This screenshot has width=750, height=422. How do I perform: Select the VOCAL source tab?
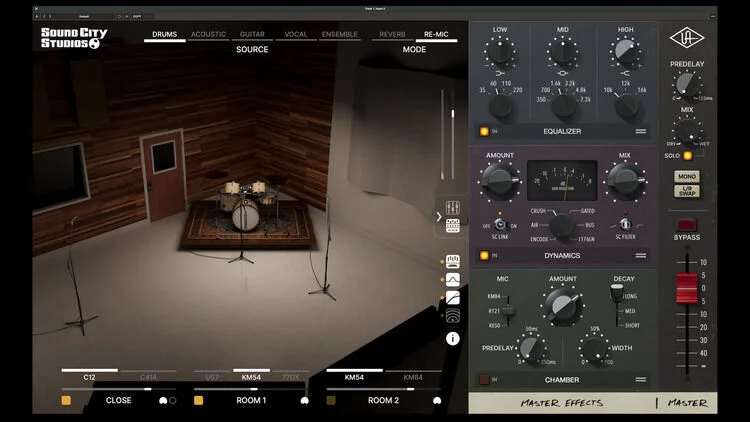tap(296, 35)
